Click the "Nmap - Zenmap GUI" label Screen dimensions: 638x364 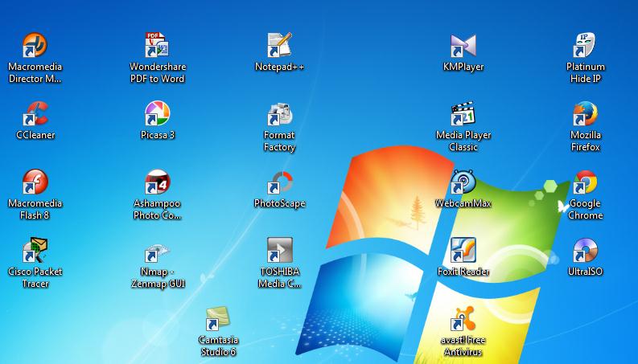pos(157,277)
